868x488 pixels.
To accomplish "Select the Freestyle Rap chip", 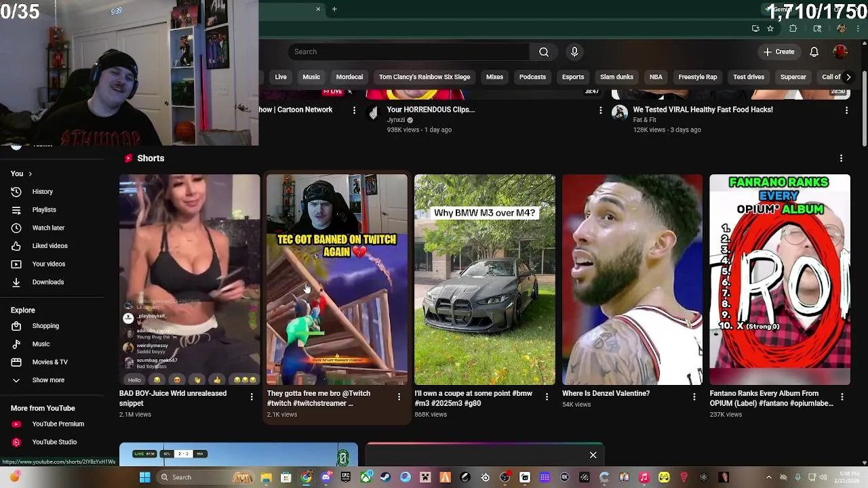I will [697, 77].
